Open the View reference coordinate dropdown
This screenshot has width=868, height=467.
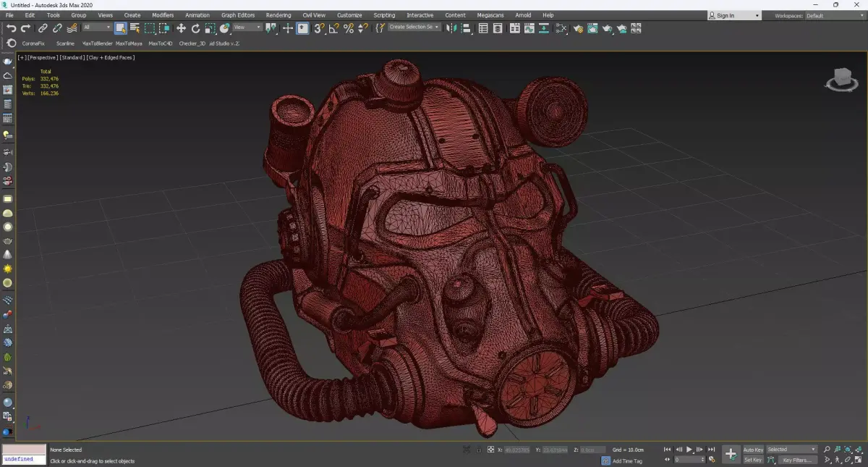point(247,28)
